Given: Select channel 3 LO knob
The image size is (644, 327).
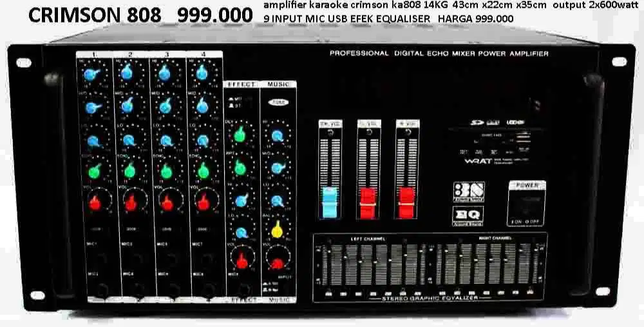Looking at the screenshot, I should coord(166,140).
